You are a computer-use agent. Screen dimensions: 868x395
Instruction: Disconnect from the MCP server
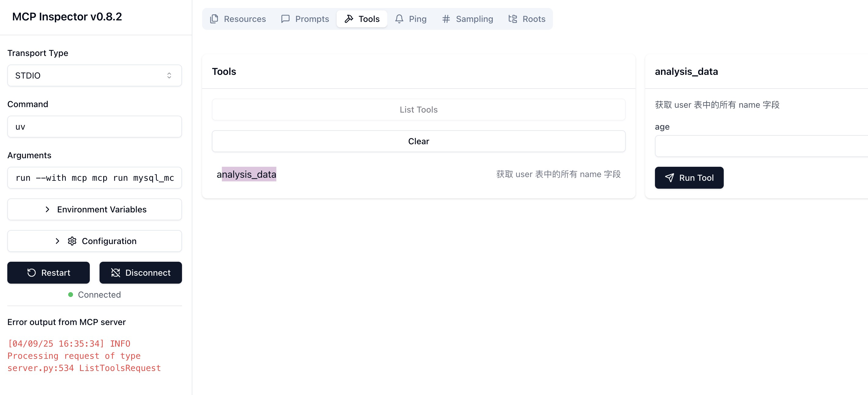tap(141, 273)
